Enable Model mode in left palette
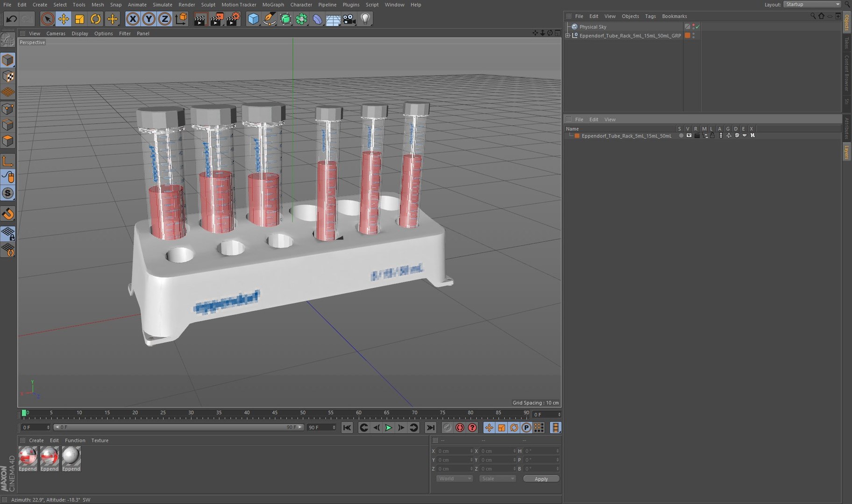This screenshot has width=852, height=504. pos(8,60)
